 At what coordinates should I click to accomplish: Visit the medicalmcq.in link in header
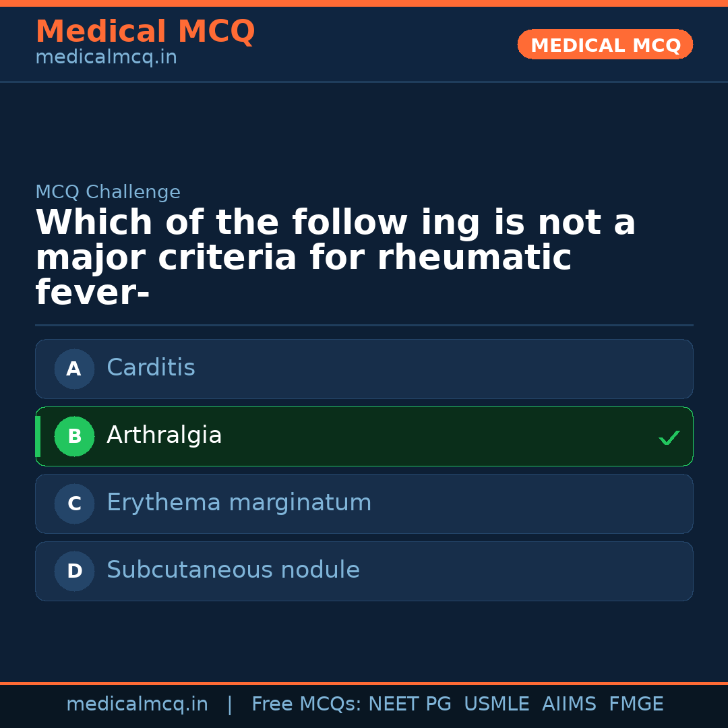106,57
